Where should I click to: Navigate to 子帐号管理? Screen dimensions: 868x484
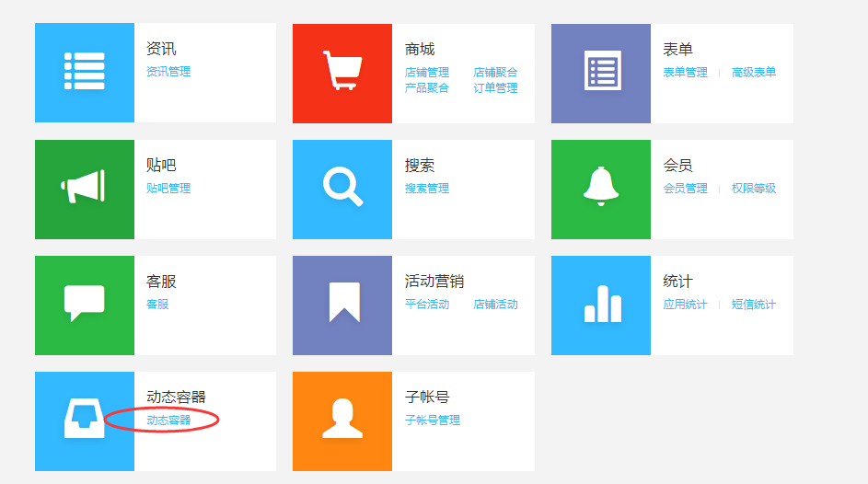coord(433,421)
